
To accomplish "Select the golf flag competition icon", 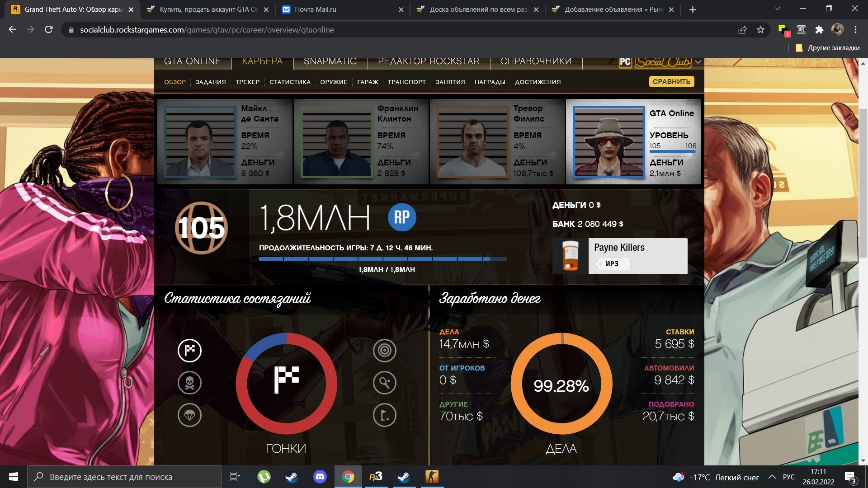I will [x=385, y=415].
